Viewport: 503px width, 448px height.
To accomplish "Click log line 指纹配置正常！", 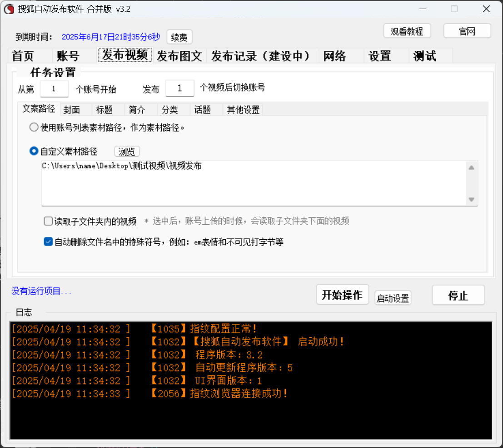I will coord(224,329).
